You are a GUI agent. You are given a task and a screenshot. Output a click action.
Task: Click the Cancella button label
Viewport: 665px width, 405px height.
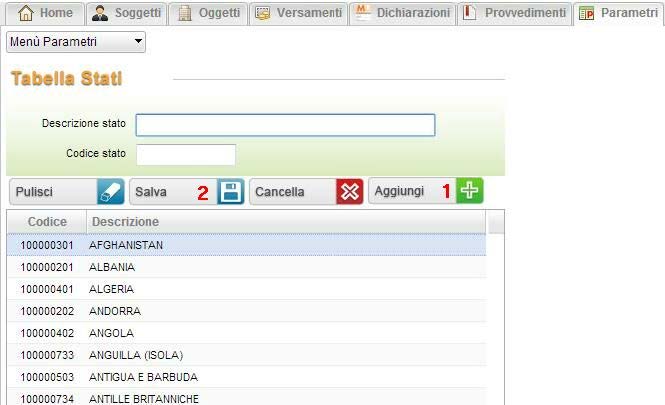280,192
